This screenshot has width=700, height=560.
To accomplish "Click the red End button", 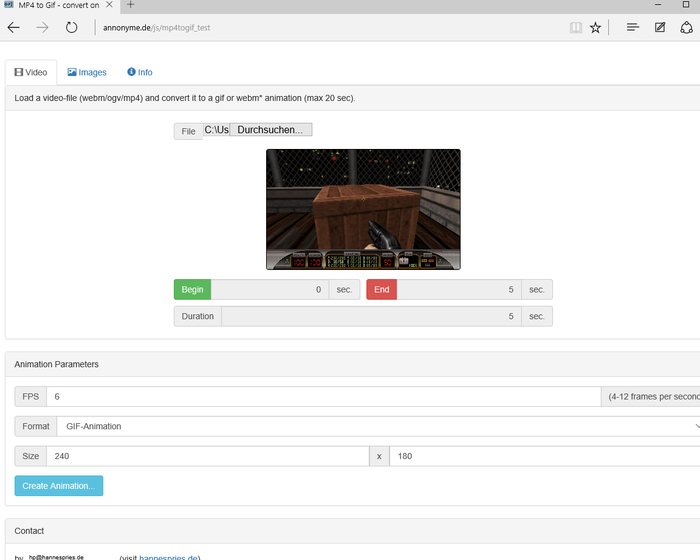I will (x=382, y=289).
